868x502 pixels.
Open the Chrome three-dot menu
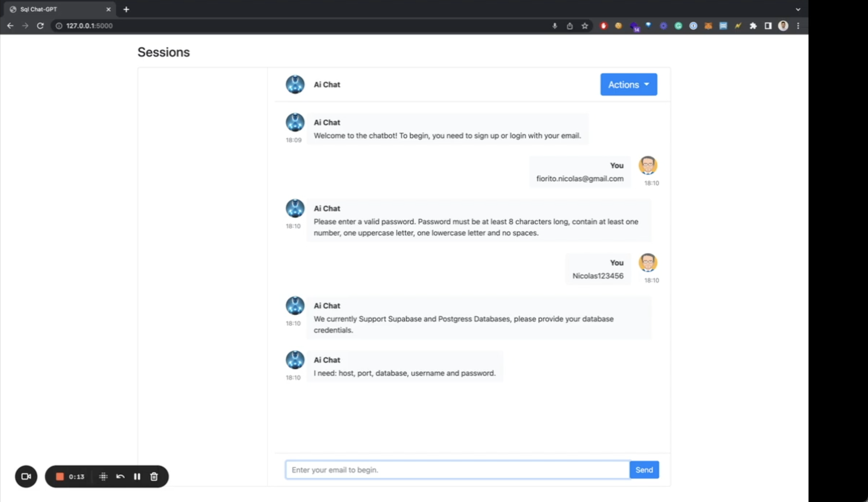[798, 26]
